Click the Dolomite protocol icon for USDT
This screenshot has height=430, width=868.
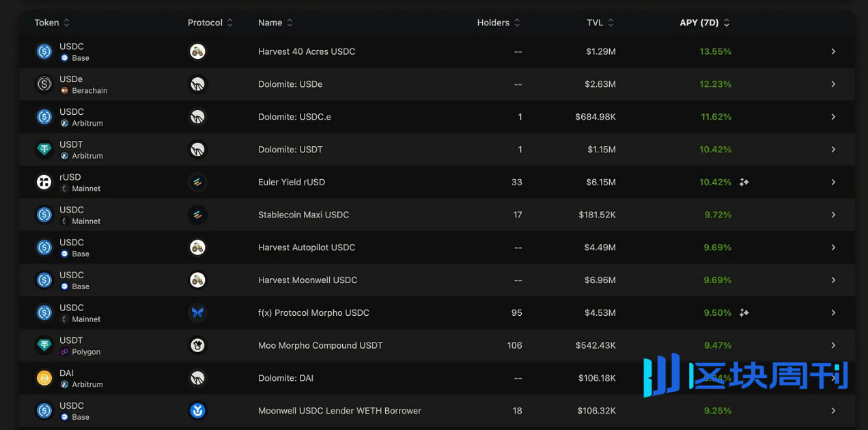[197, 149]
